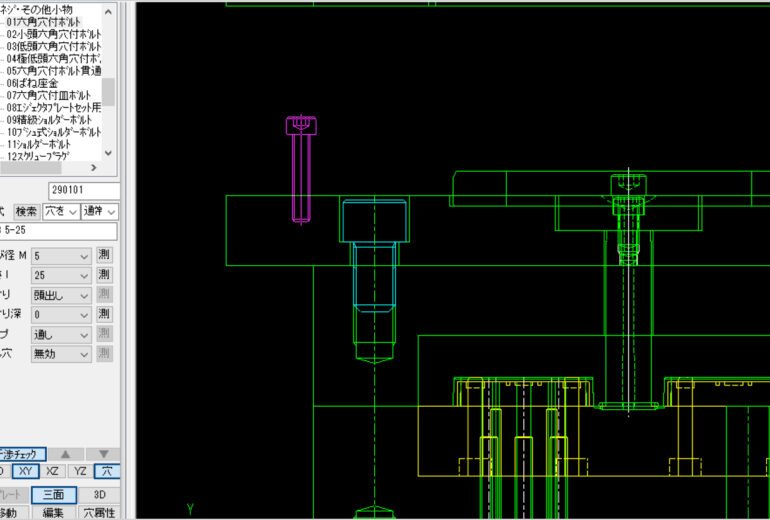The image size is (770, 520).
Task: Select 06ばね座金 in the parts list
Action: (x=39, y=84)
